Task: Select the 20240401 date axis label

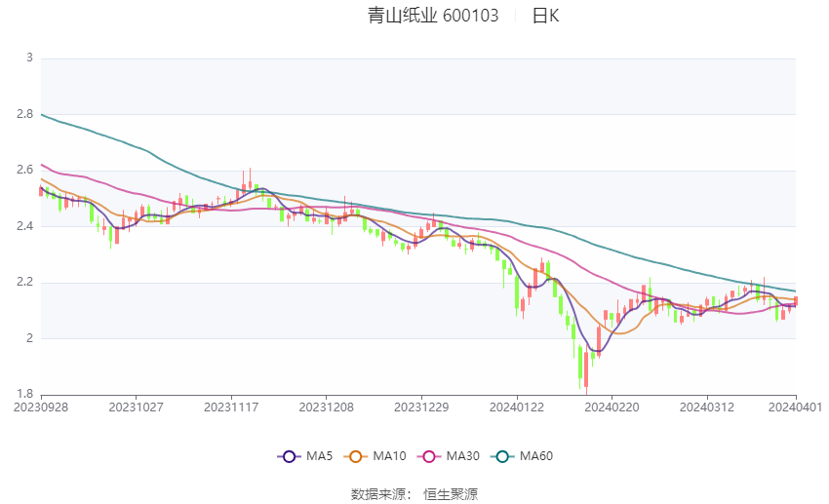Action: 794,407
